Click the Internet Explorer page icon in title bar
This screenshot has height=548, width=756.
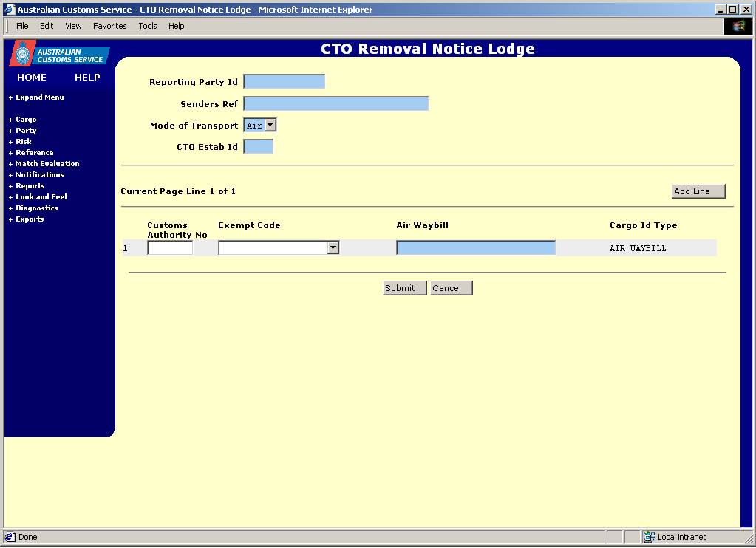click(10, 9)
